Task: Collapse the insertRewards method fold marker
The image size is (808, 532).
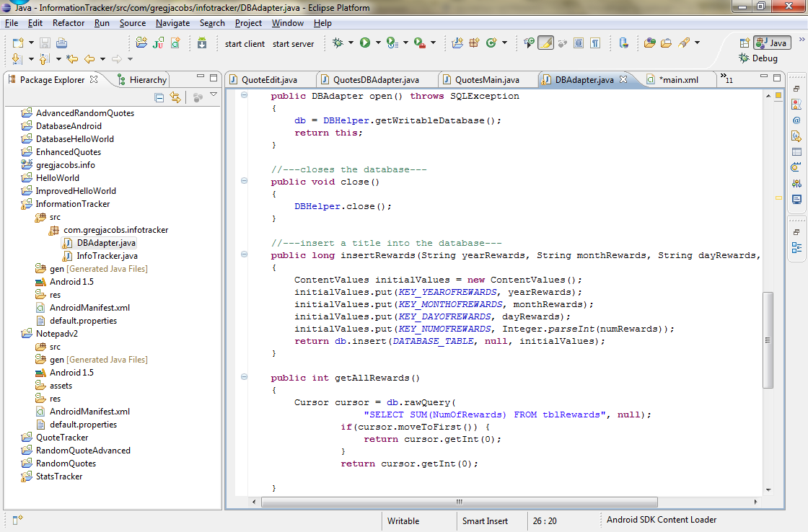Action: tap(245, 255)
